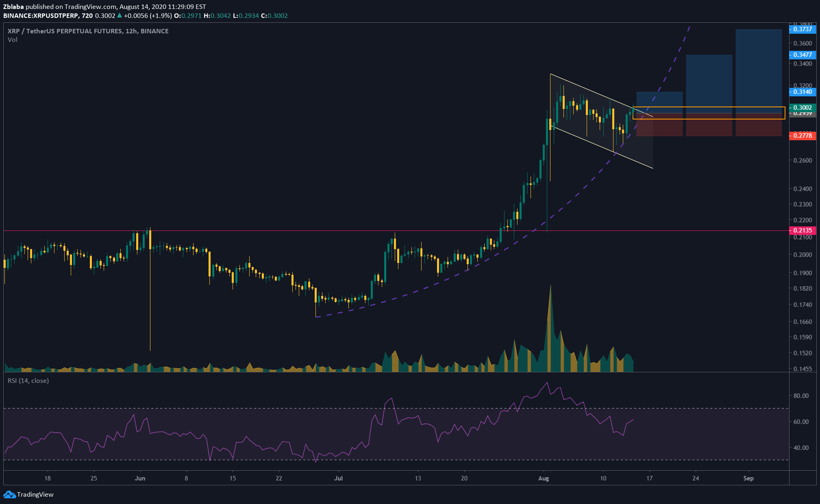Click the pink 0.2135 horizontal line label
This screenshot has height=504, width=820.
(x=802, y=230)
